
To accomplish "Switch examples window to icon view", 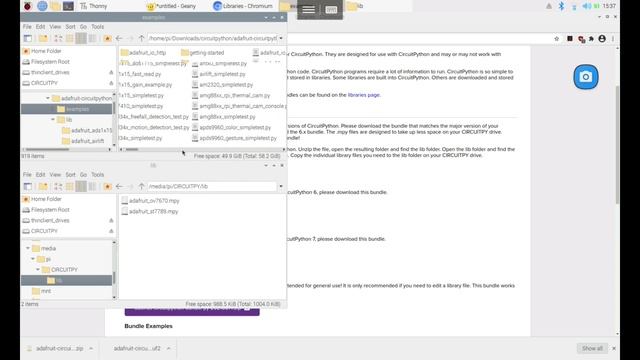I will point(58,38).
